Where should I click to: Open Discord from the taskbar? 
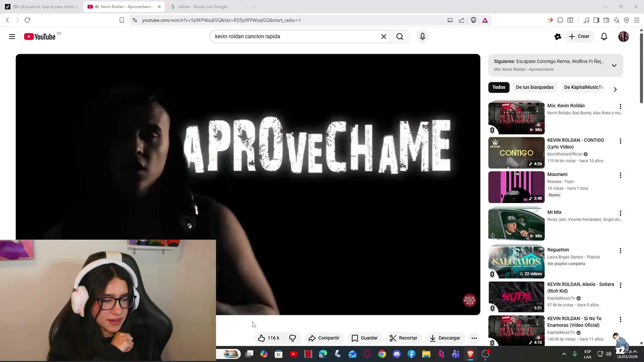click(x=396, y=354)
